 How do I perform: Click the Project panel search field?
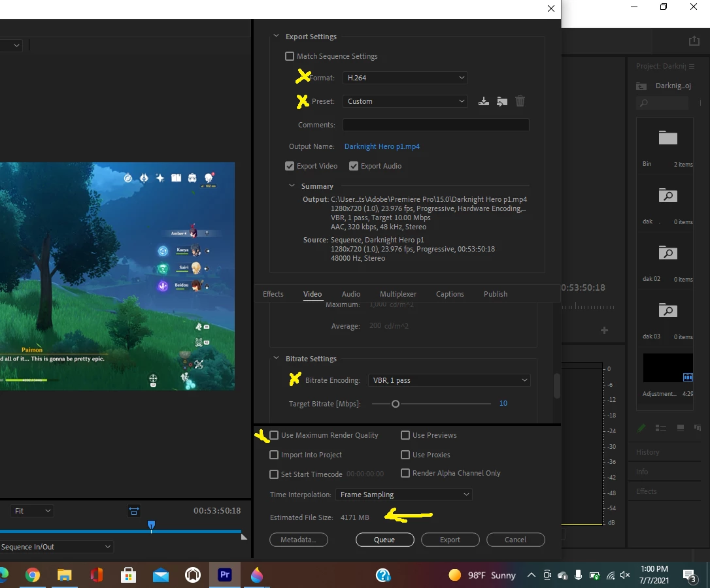click(662, 103)
